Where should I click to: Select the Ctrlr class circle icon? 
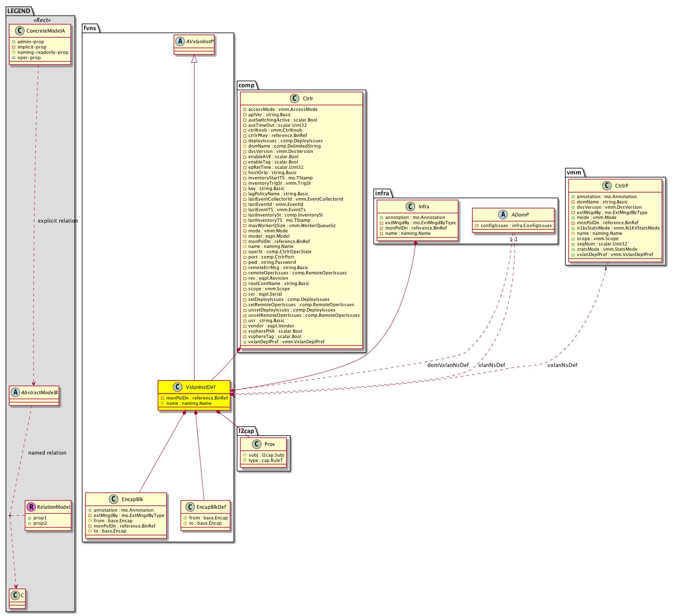tap(295, 98)
